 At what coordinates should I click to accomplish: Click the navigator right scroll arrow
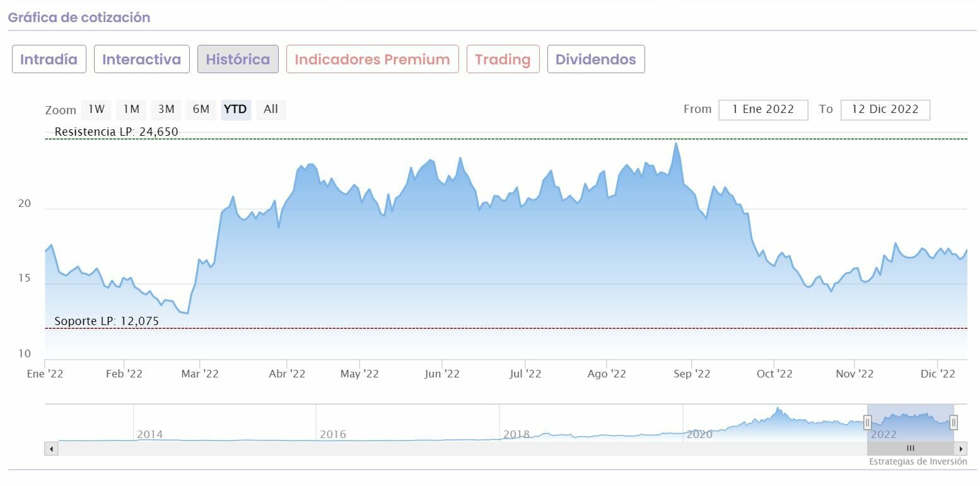961,449
